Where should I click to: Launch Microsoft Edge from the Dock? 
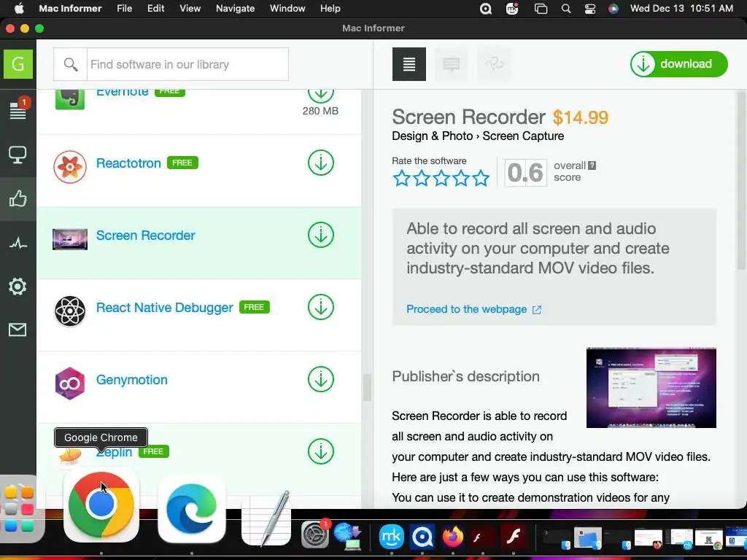192,508
